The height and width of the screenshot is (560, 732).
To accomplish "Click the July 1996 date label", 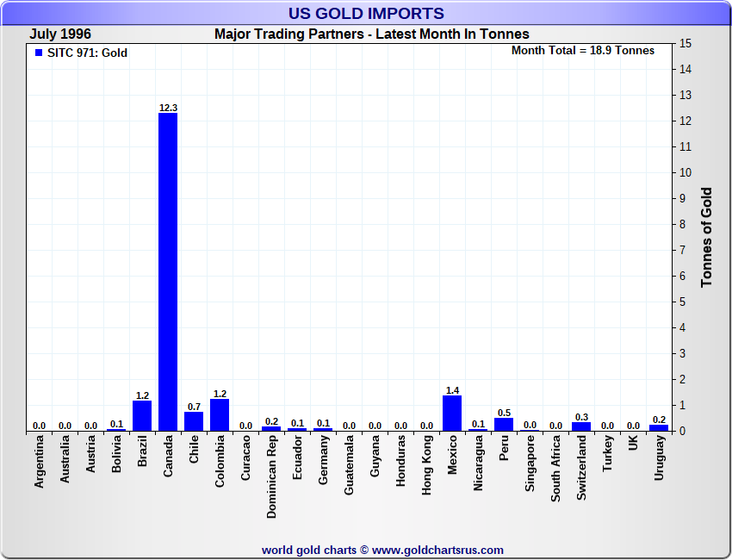I will pyautogui.click(x=60, y=34).
